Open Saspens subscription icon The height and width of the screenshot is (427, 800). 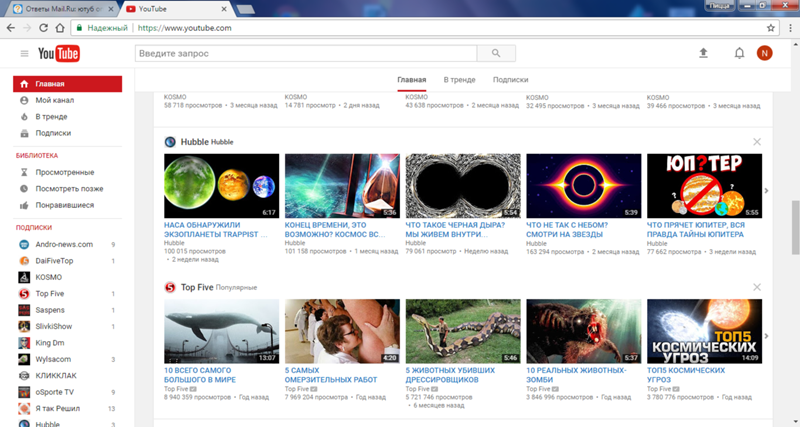point(24,310)
